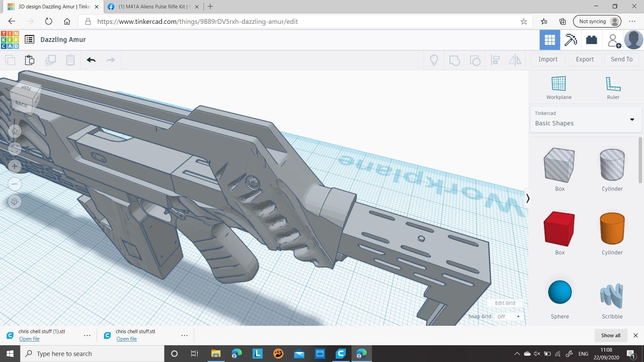
Task: Click the invite collaborator icon
Action: 614,41
